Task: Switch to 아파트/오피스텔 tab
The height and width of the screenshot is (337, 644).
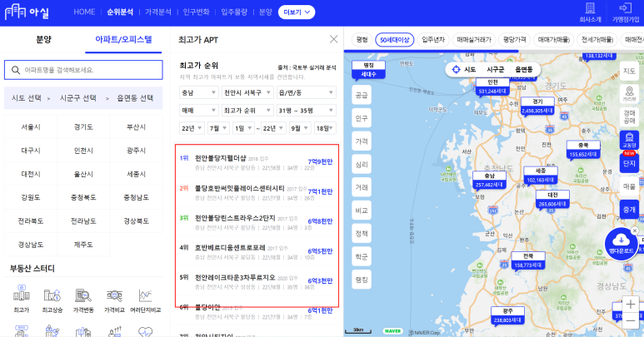Action: click(123, 39)
